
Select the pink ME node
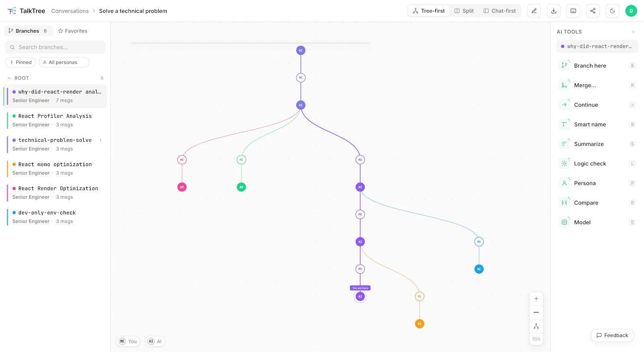click(182, 160)
